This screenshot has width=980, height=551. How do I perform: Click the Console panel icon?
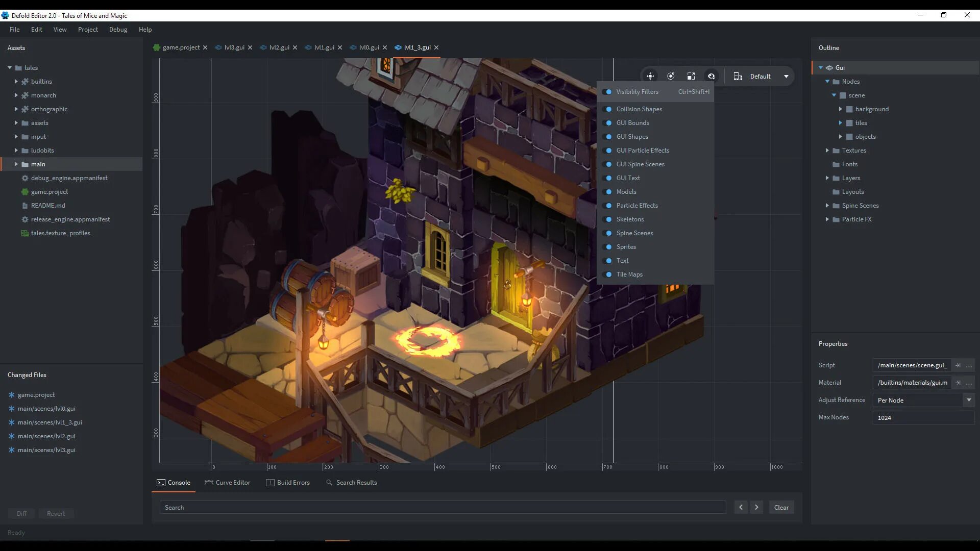coord(161,482)
